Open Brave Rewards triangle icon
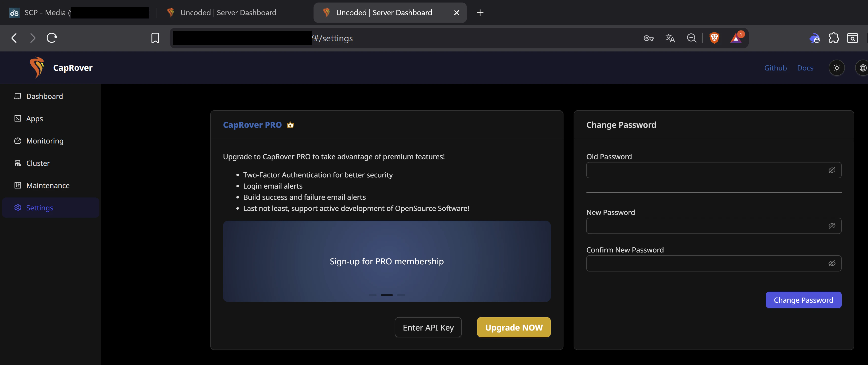The image size is (868, 365). (x=736, y=38)
